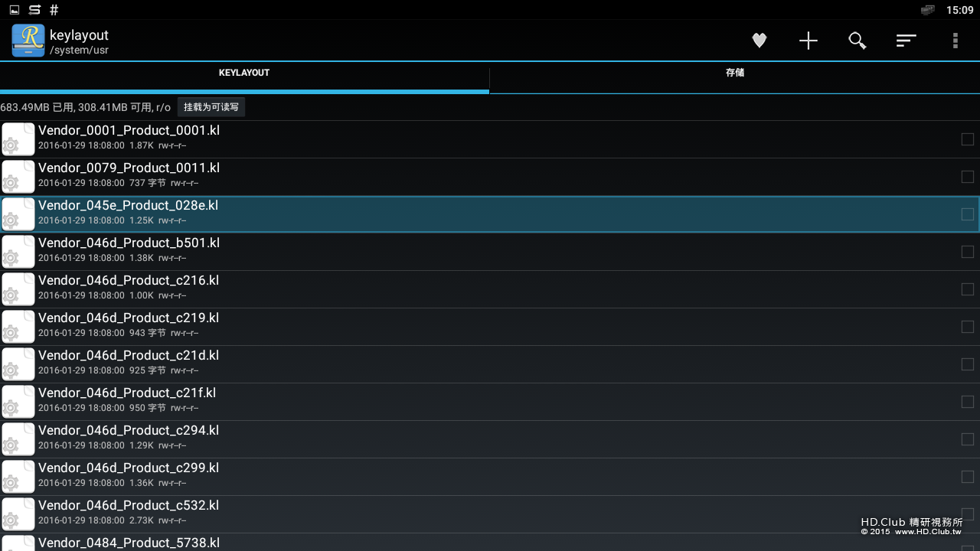Click the /system/usr path text

(79, 51)
